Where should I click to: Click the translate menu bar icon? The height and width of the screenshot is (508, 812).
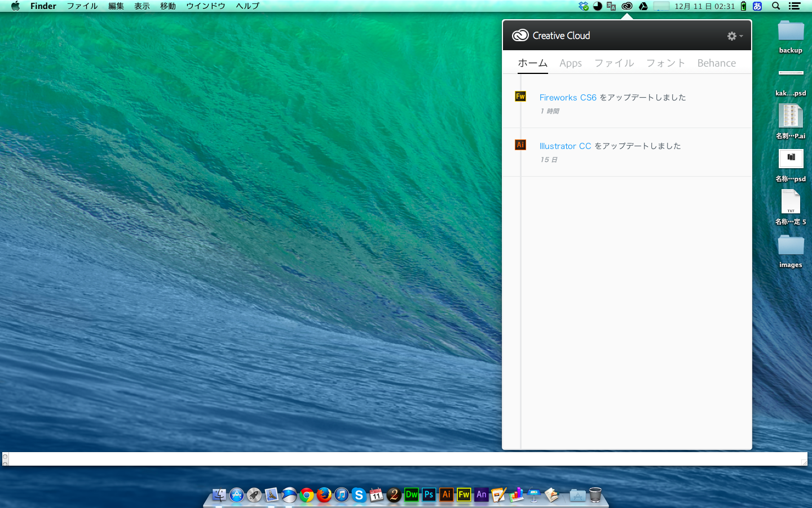coord(611,6)
